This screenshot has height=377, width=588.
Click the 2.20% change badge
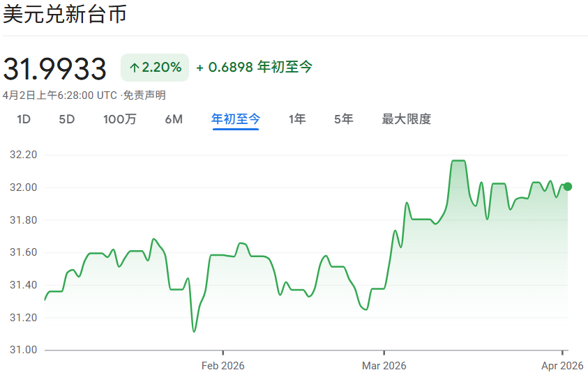[x=155, y=68]
